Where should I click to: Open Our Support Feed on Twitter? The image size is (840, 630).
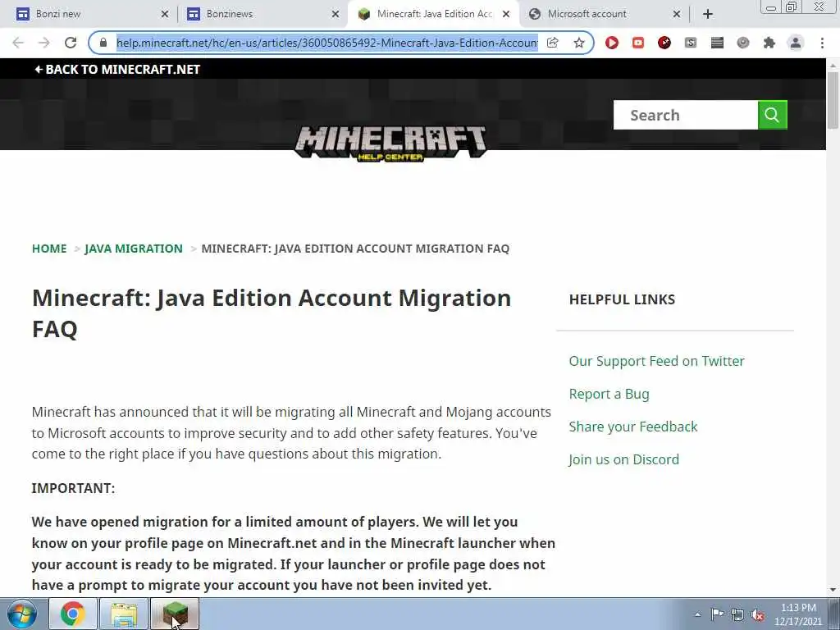(656, 361)
